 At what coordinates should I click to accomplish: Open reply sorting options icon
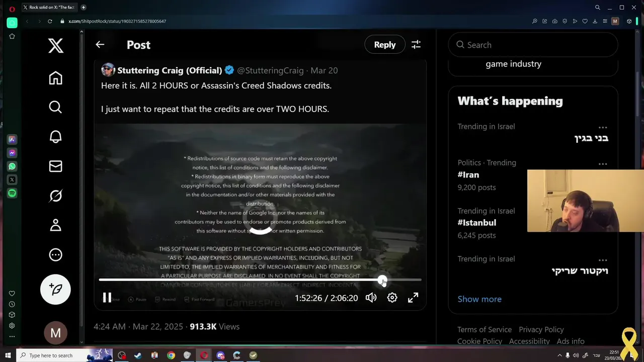click(x=416, y=45)
